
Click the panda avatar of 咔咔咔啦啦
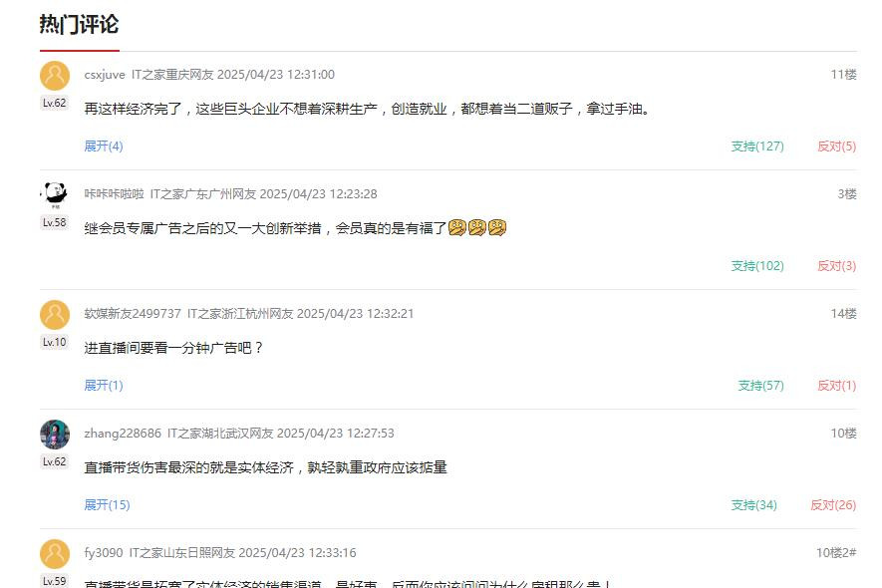55,194
